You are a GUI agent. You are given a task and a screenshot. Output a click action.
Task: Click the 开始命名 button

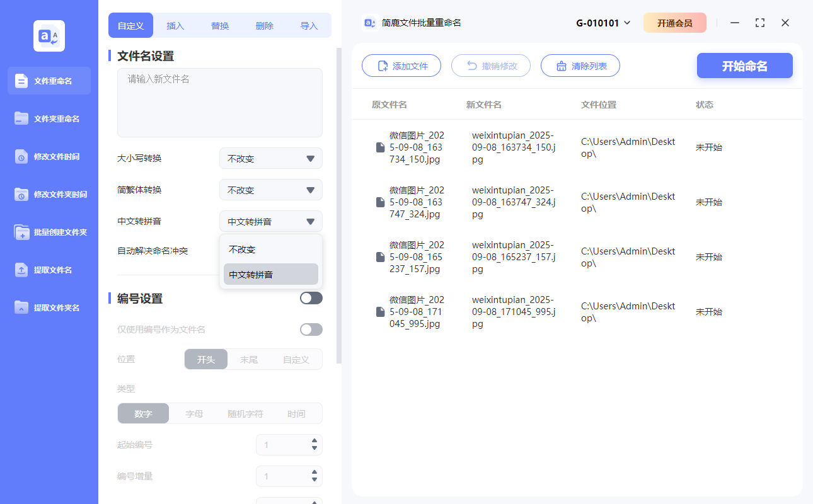(x=744, y=66)
